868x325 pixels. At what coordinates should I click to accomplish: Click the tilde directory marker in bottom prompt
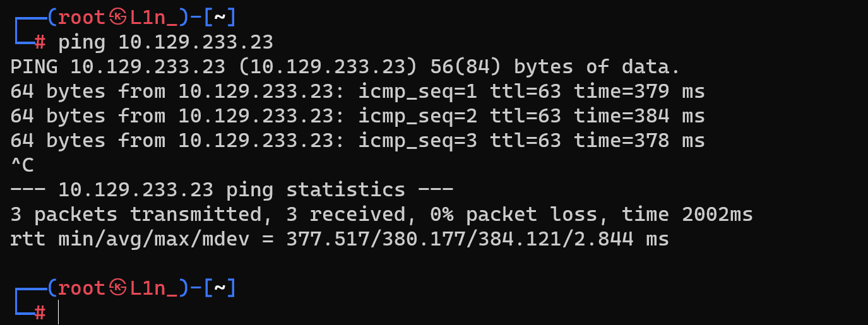click(x=220, y=288)
